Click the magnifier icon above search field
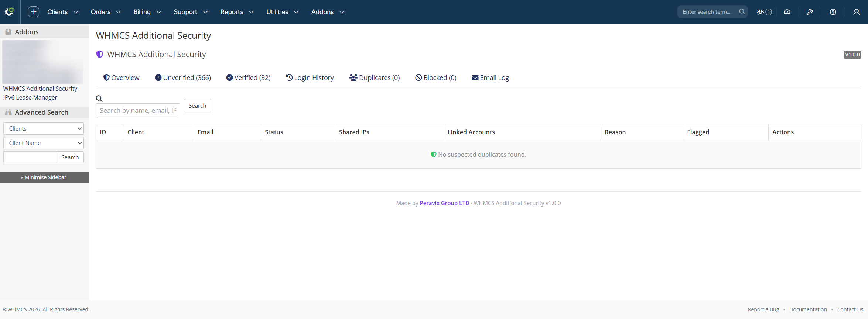The width and height of the screenshot is (868, 319). (x=99, y=98)
